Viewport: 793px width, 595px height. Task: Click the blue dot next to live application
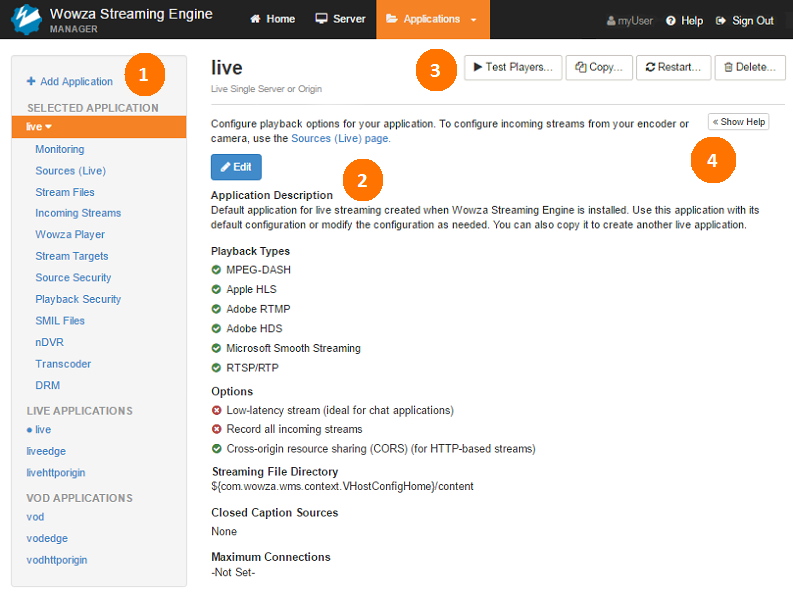pos(29,430)
